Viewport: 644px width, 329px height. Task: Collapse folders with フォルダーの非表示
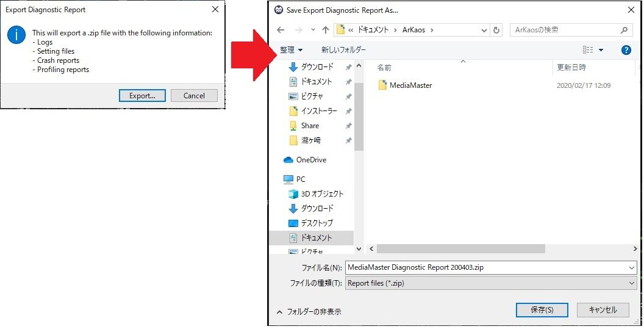click(x=309, y=312)
